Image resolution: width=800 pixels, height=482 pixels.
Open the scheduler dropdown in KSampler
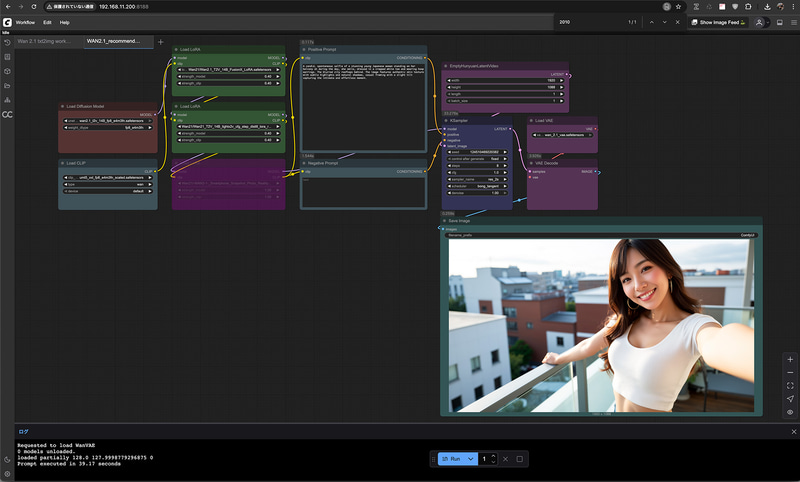(477, 186)
